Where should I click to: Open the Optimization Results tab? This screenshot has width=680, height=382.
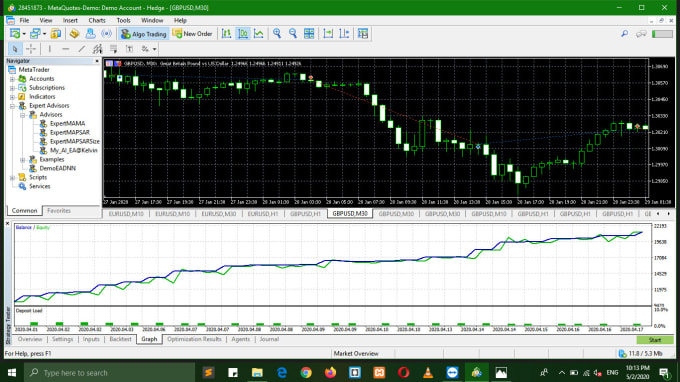click(194, 340)
